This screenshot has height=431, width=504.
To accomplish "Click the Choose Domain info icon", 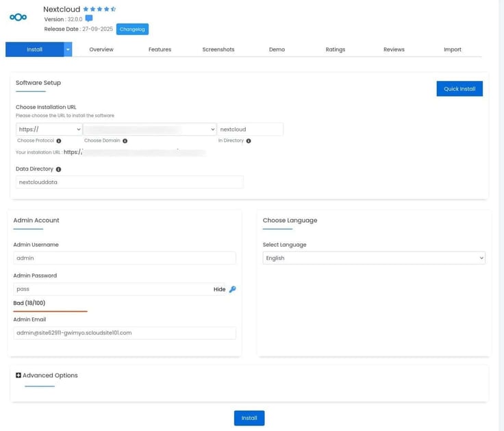I will point(125,141).
